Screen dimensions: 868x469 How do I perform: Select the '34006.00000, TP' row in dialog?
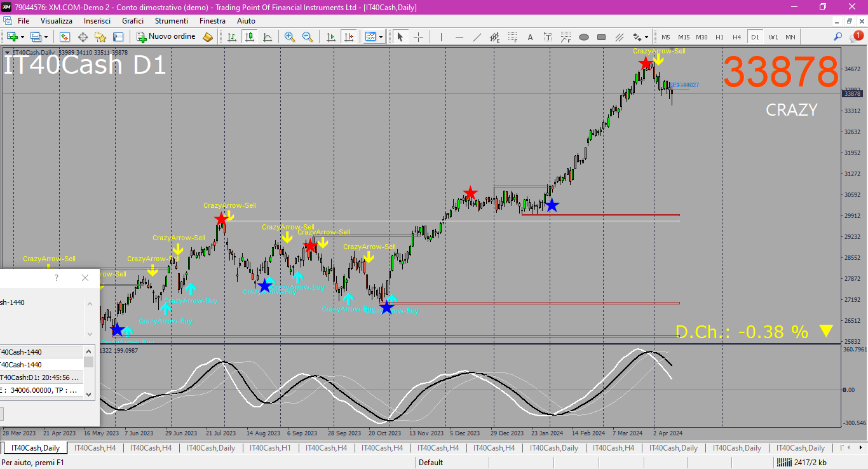click(x=41, y=390)
